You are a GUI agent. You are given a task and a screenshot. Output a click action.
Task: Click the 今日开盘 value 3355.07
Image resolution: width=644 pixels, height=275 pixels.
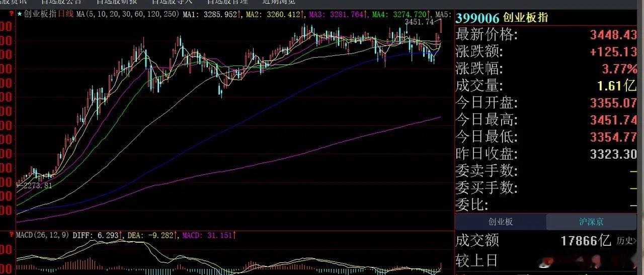tap(613, 103)
